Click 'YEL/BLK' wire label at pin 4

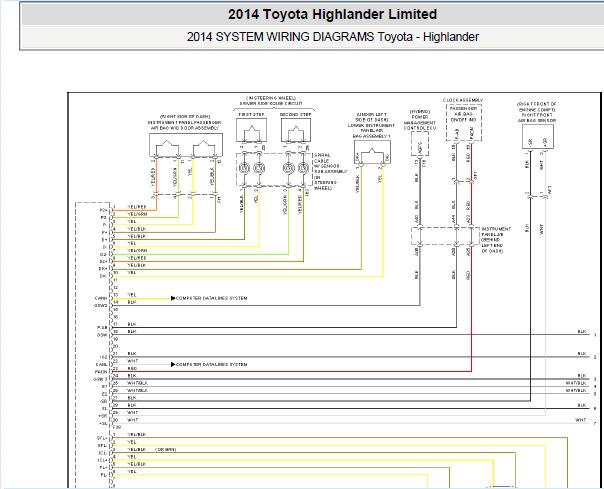pyautogui.click(x=137, y=229)
